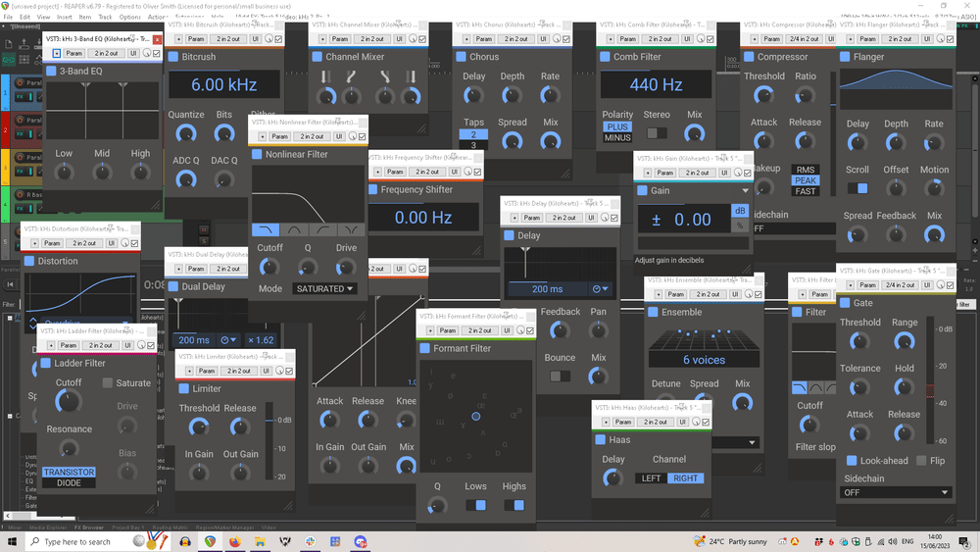
Task: Toggle Highs switch in Formant Filter
Action: [x=514, y=505]
